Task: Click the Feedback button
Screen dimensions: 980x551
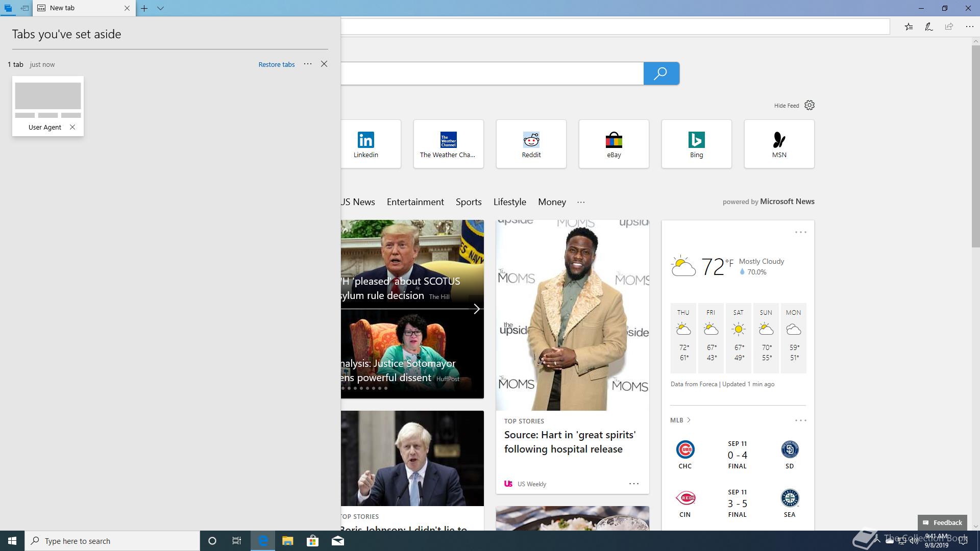Action: click(x=942, y=522)
